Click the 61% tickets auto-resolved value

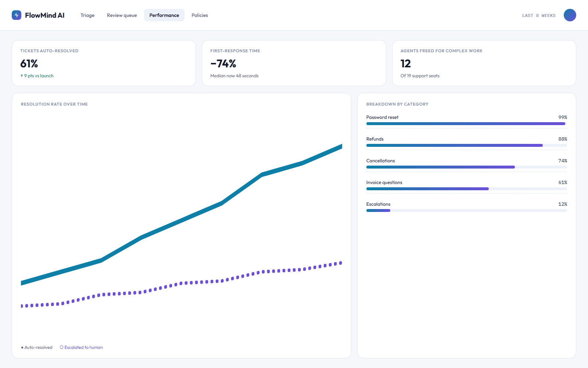[29, 64]
